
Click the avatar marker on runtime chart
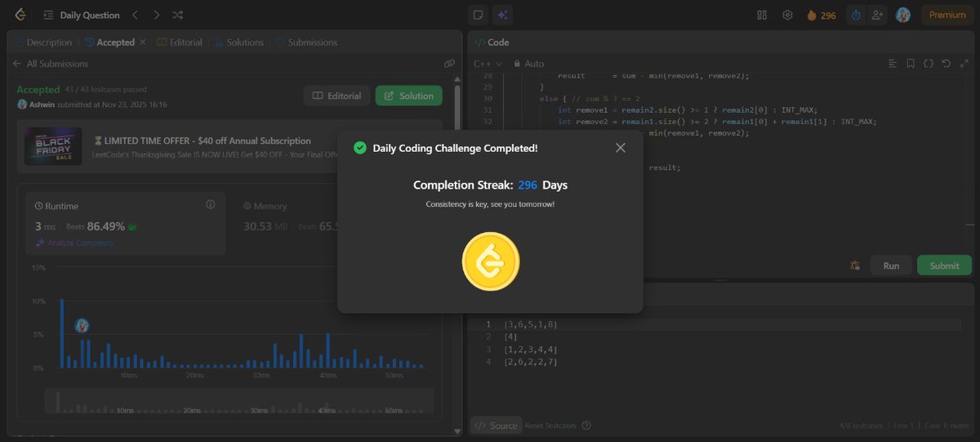tap(82, 325)
